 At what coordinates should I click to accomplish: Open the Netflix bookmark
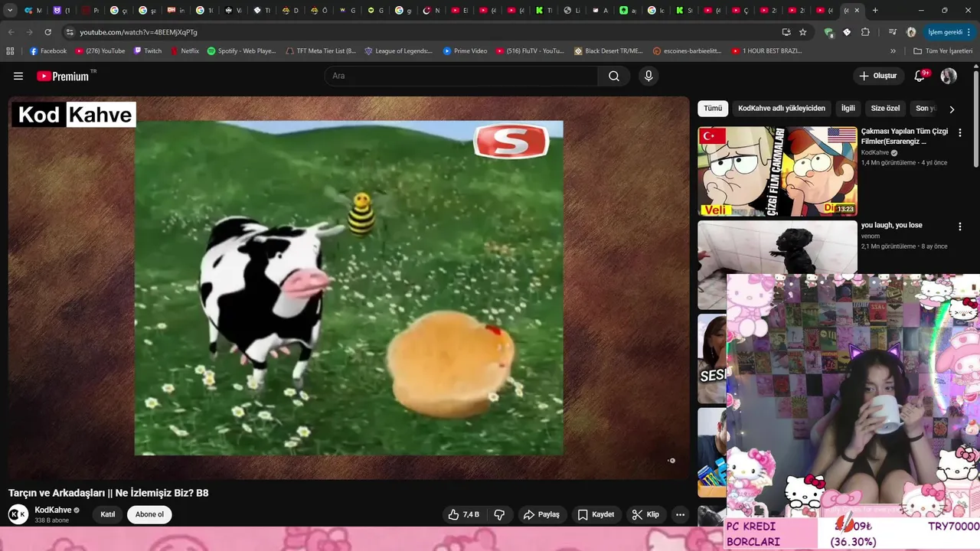click(x=185, y=51)
